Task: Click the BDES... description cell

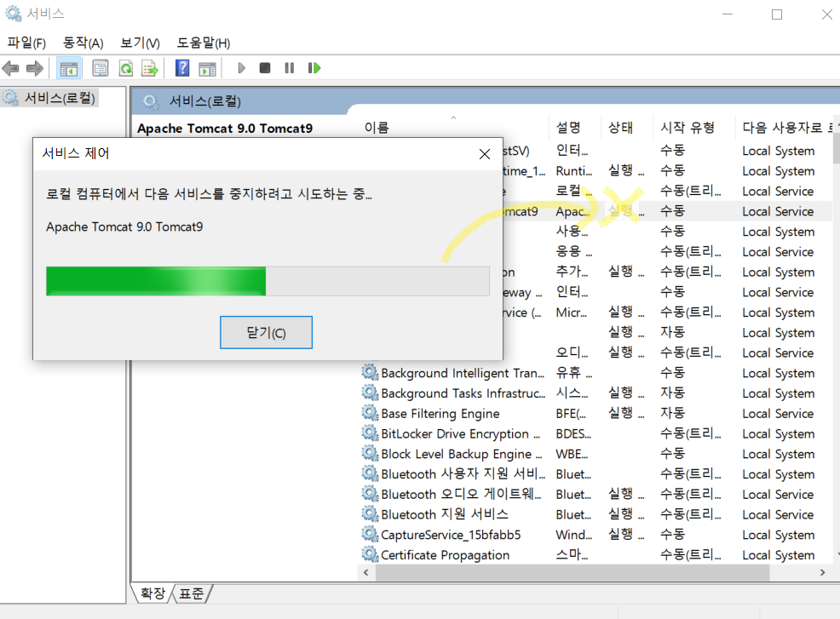Action: tap(573, 433)
